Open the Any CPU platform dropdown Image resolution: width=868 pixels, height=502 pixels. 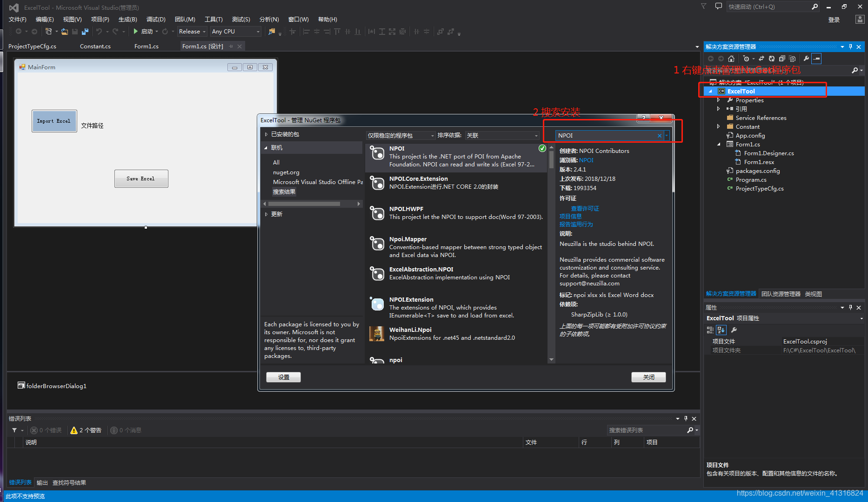click(236, 32)
